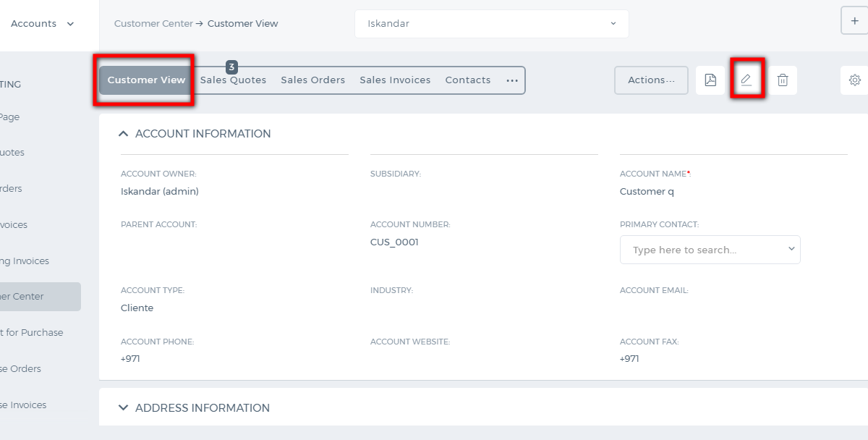Click account type value Cliente
Screen dimensions: 868x440
click(137, 308)
